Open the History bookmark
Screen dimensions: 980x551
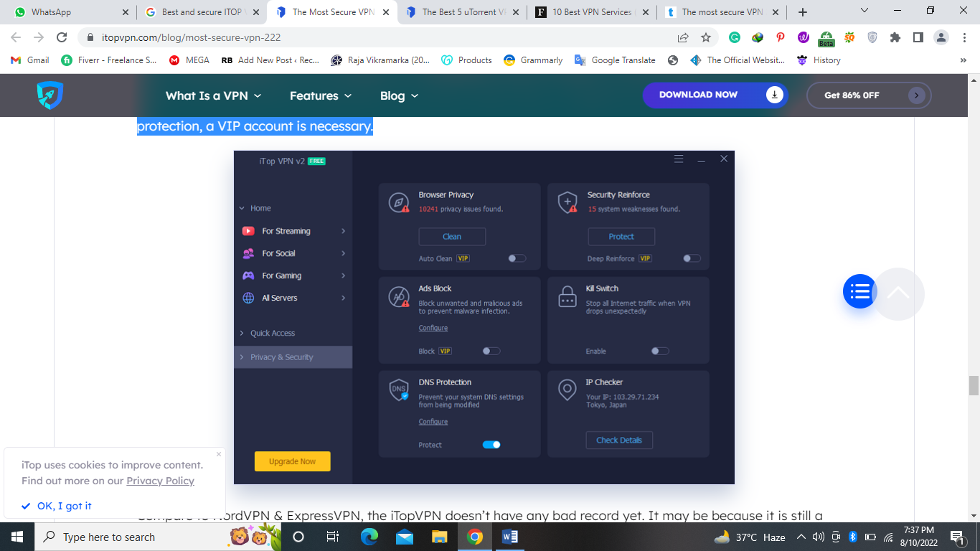pos(819,60)
